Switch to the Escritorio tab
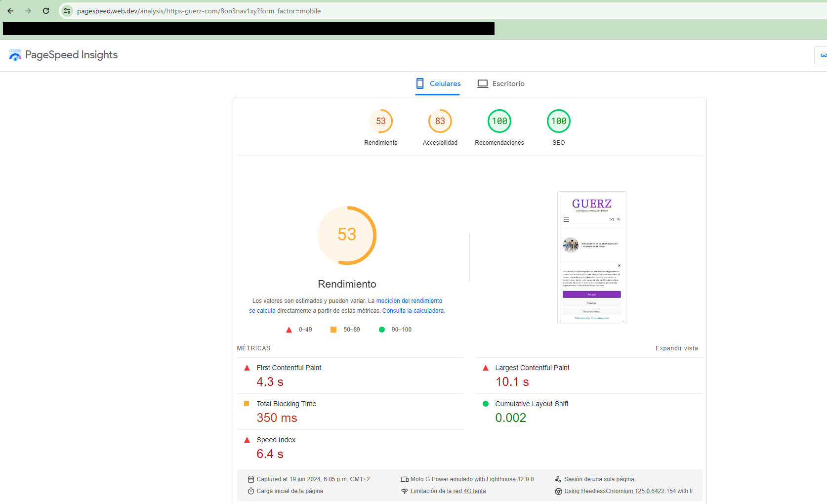 [501, 84]
